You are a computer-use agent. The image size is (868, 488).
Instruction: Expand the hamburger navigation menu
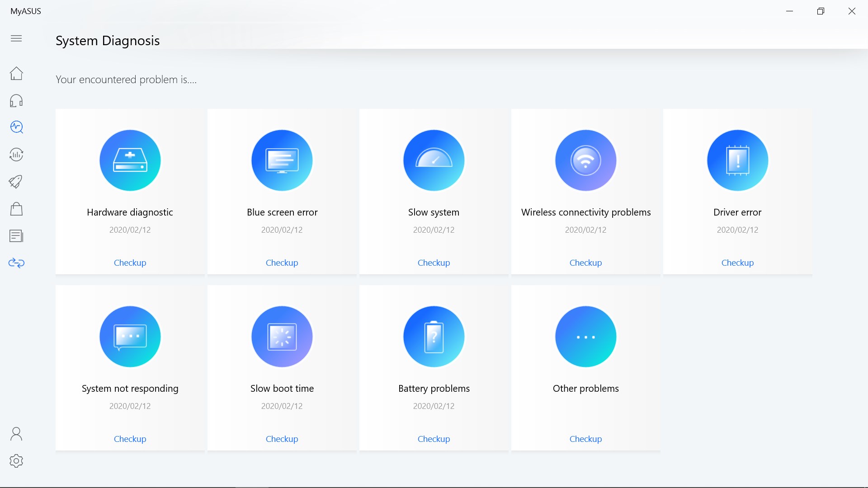pyautogui.click(x=16, y=38)
